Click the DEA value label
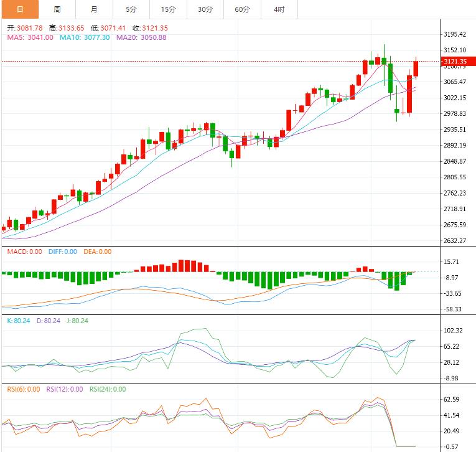The height and width of the screenshot is (452, 476). 97,252
